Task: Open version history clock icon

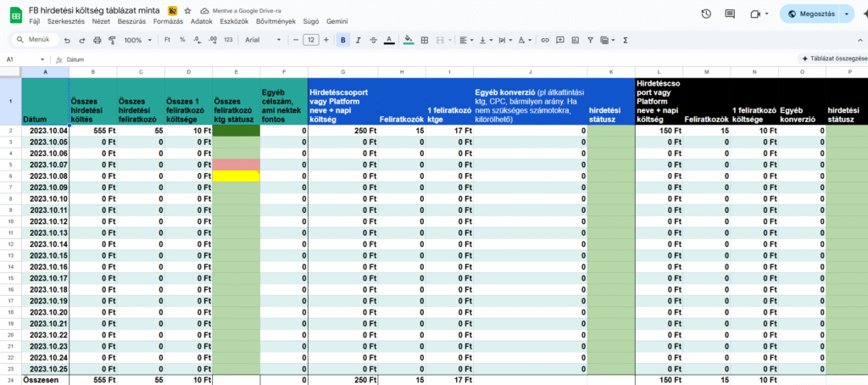Action: pos(706,14)
